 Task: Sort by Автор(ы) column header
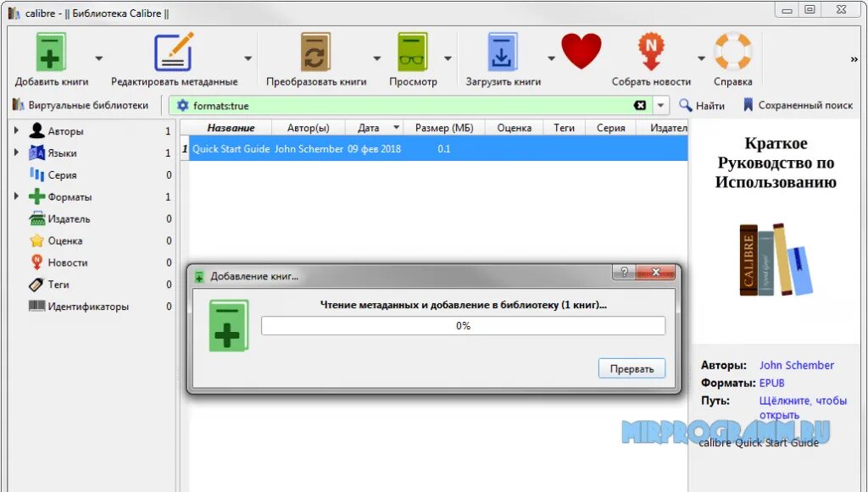point(308,128)
